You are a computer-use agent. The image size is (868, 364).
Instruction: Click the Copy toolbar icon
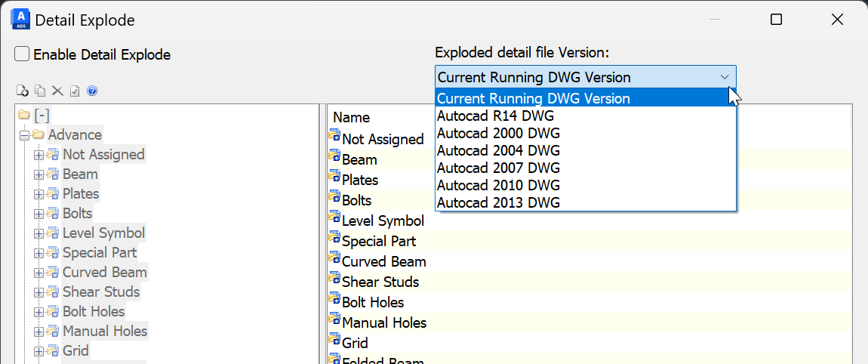tap(40, 91)
